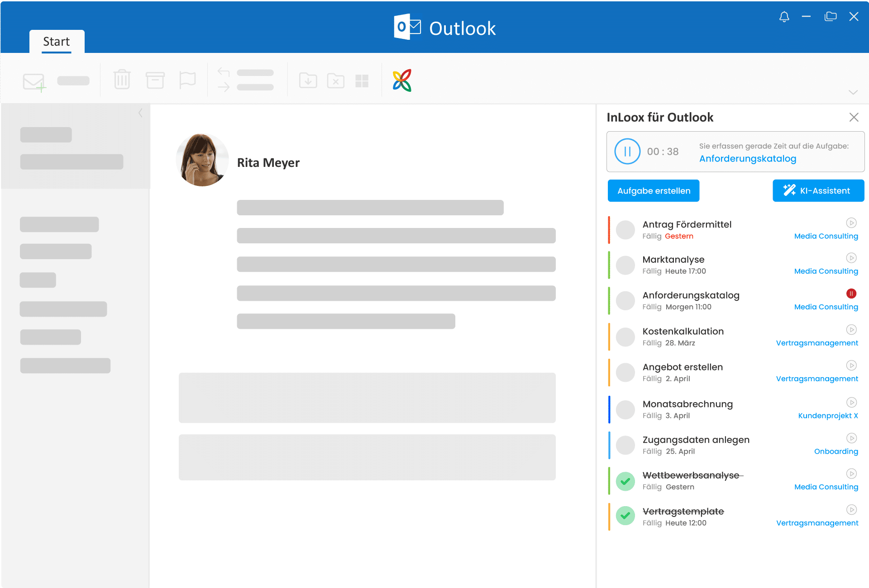Click the 00 : 38 timer value
Viewport: 869px width, 588px height.
(663, 152)
